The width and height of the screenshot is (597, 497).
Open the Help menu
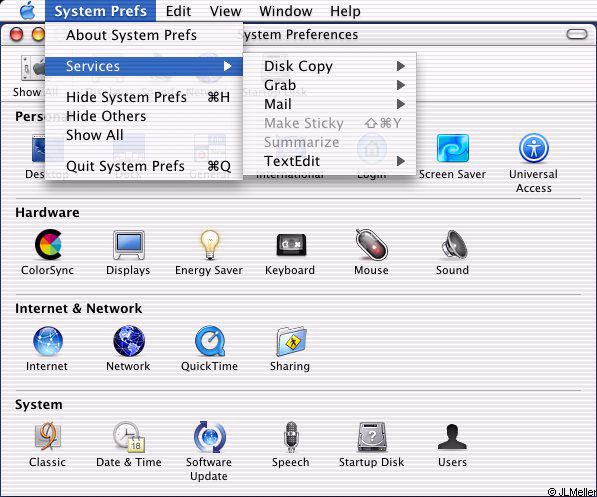click(x=345, y=11)
